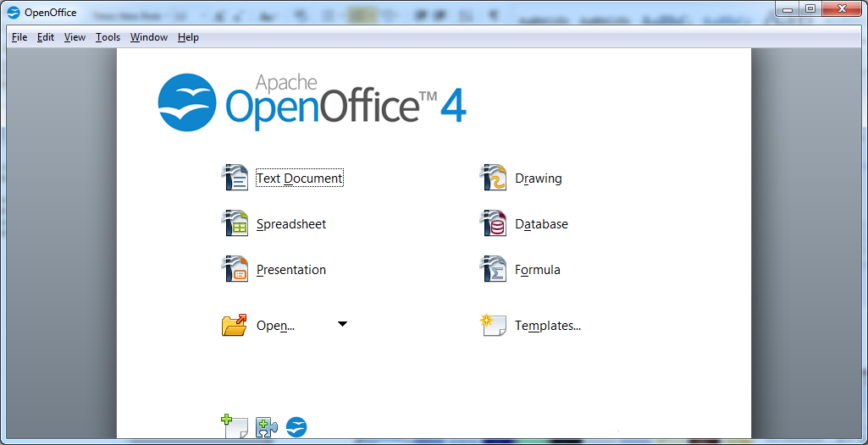
Task: Create a new Database
Action: coord(541,224)
